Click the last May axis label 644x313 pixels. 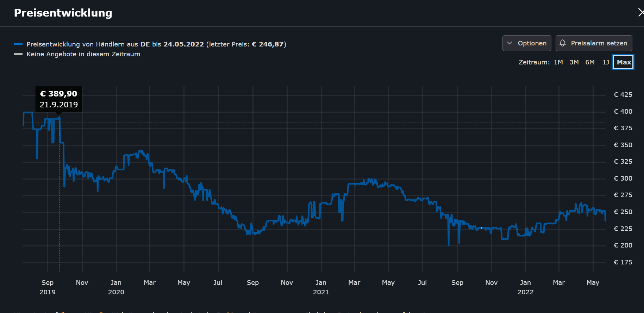pos(593,283)
